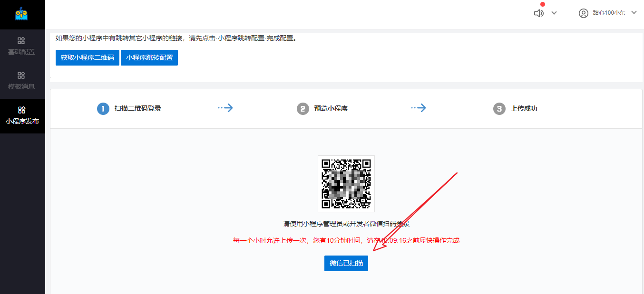The image size is (644, 294).
Task: Click the login QR code image
Action: pos(346,184)
